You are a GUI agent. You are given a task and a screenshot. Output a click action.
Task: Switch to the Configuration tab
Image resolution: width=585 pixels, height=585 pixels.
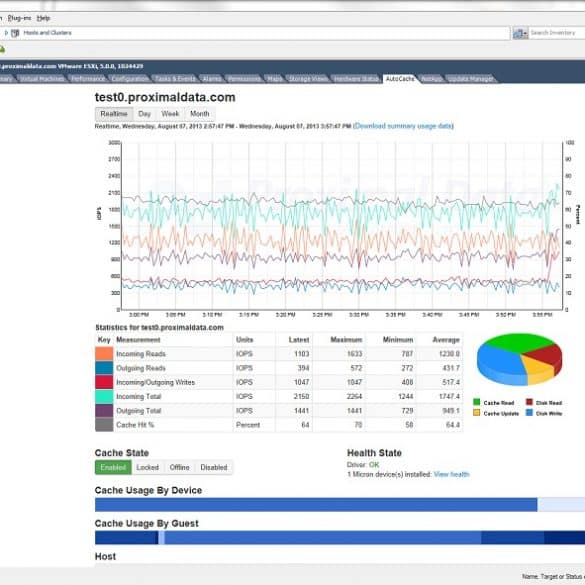130,79
